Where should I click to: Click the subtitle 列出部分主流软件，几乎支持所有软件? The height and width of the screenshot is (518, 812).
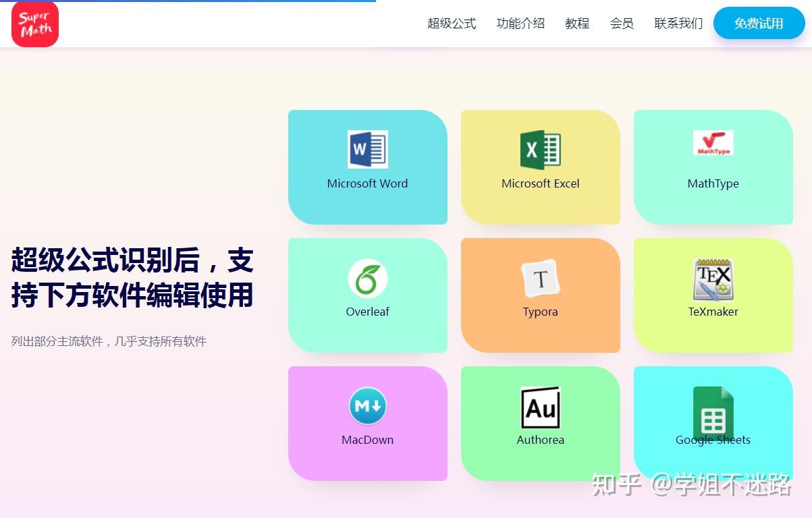click(109, 341)
